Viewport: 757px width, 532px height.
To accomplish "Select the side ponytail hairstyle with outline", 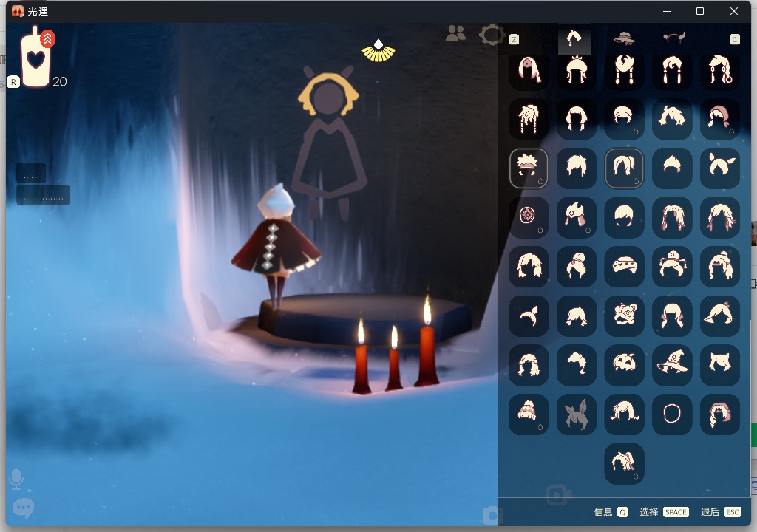I will click(624, 168).
